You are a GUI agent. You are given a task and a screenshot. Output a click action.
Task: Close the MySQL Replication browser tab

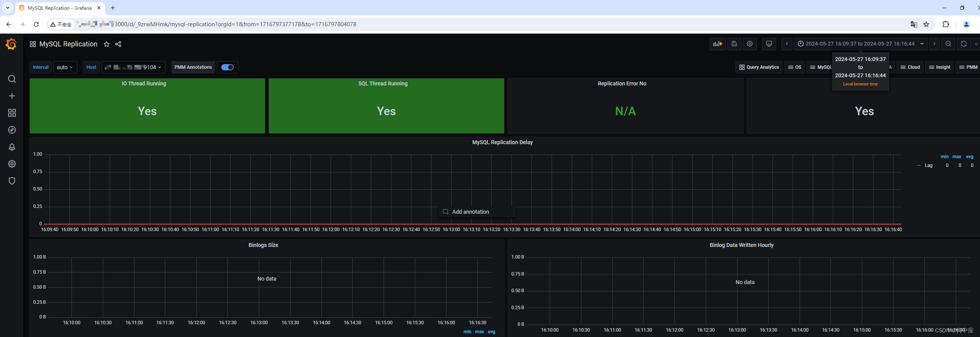point(99,8)
